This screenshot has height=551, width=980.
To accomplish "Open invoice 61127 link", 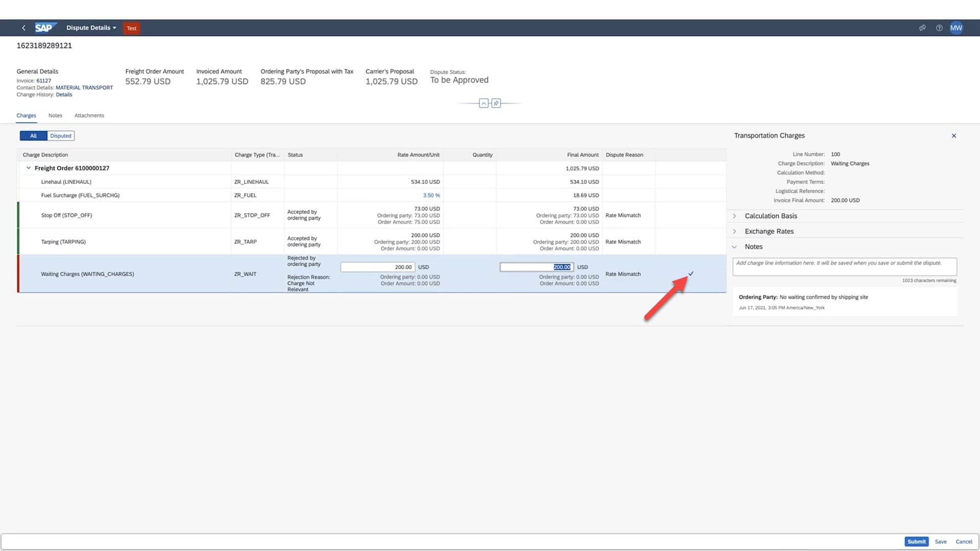I will (44, 81).
